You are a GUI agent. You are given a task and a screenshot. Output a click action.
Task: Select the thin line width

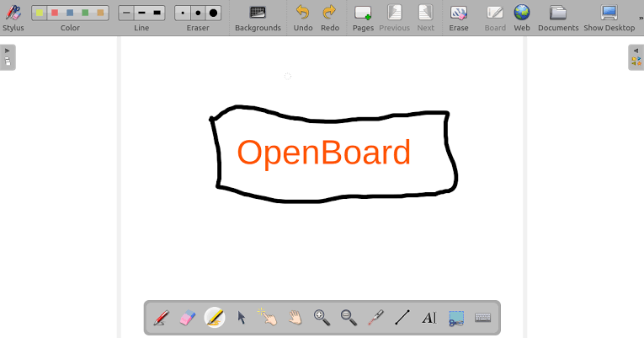click(x=126, y=13)
